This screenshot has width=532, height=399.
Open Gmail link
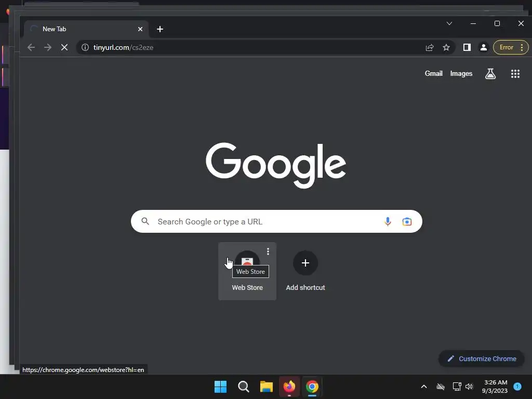[434, 74]
